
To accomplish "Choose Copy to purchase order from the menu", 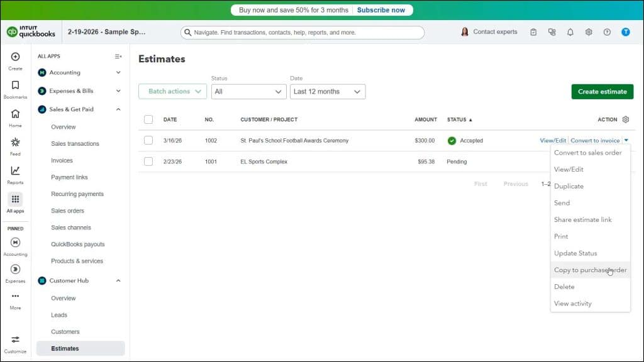I will point(590,270).
